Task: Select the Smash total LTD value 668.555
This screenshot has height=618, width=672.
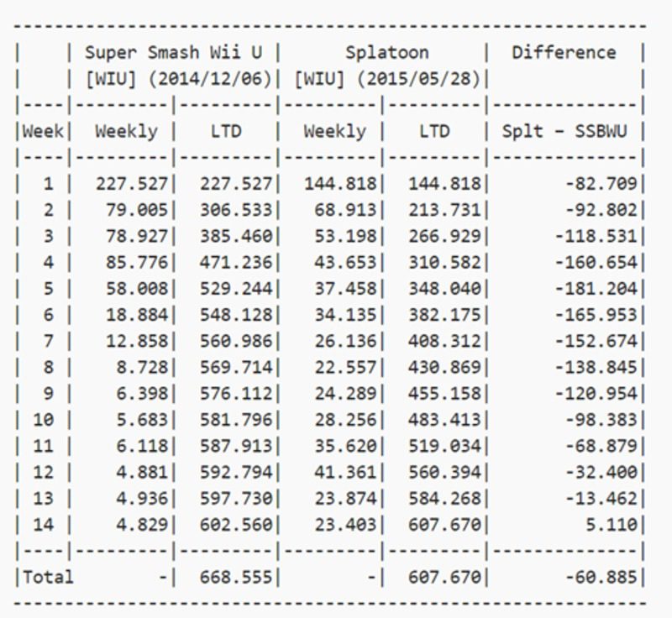Action: [x=235, y=577]
